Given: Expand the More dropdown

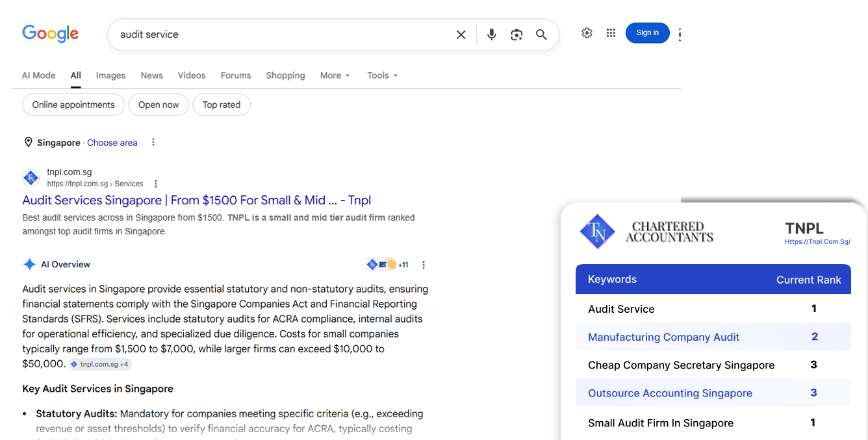Looking at the screenshot, I should [x=335, y=75].
